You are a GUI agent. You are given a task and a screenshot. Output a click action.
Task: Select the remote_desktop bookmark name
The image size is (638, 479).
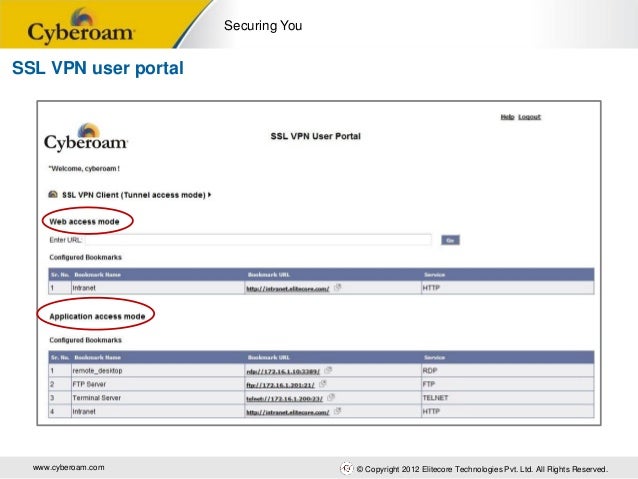click(97, 371)
